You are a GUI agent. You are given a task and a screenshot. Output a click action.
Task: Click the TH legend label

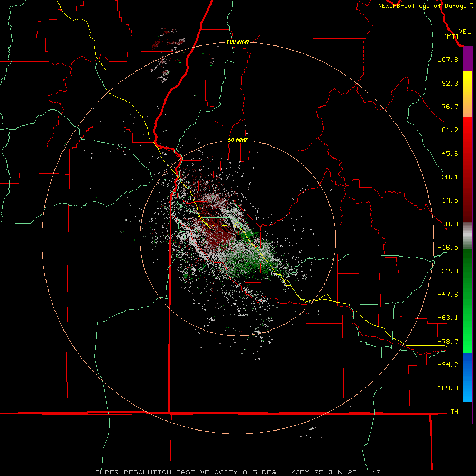(x=454, y=411)
